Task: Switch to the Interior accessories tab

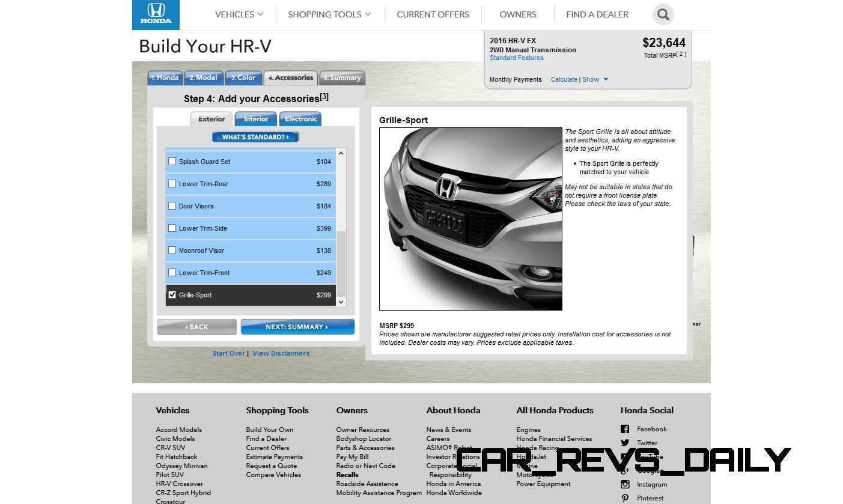Action: [x=256, y=119]
